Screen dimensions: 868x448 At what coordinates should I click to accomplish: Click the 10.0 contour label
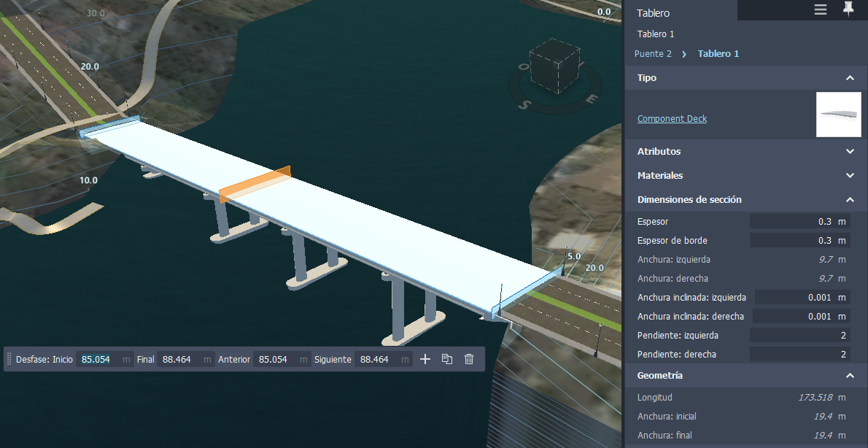[x=88, y=180]
